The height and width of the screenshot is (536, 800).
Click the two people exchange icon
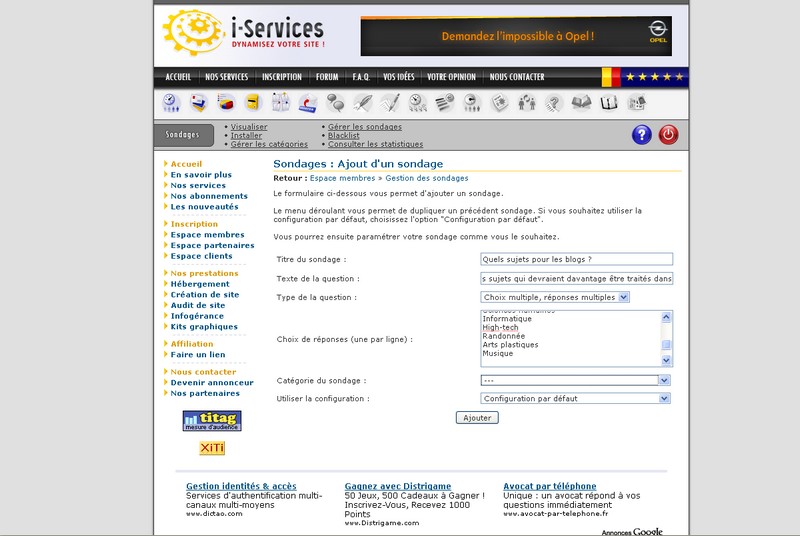pos(527,103)
